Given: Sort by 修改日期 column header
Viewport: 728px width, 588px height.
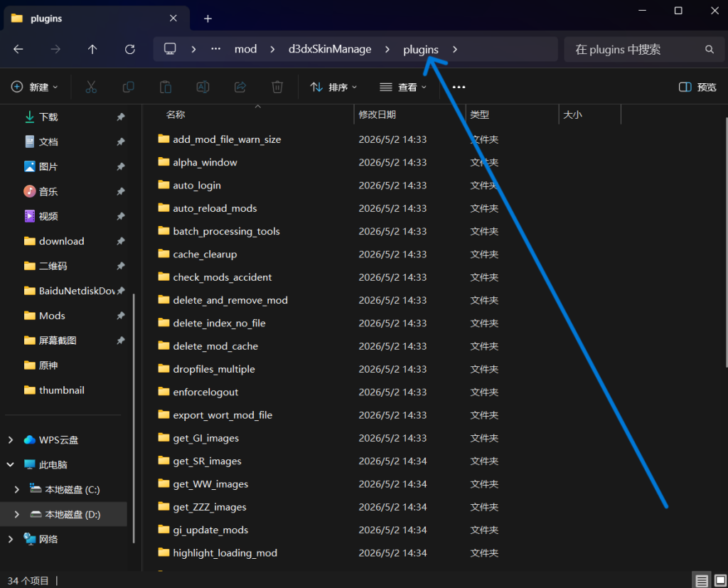Looking at the screenshot, I should pos(377,114).
